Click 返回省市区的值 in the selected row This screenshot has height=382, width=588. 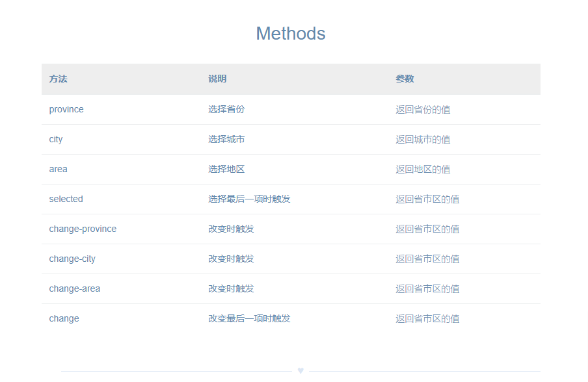pyautogui.click(x=427, y=199)
